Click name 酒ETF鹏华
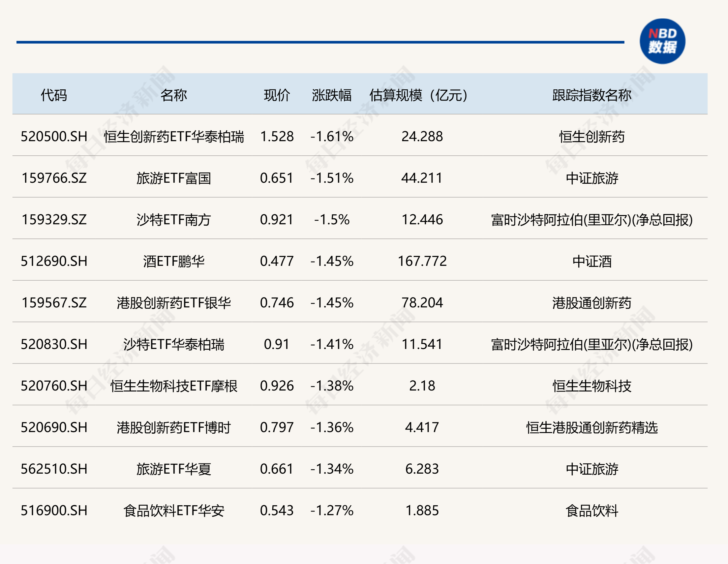 tap(174, 261)
